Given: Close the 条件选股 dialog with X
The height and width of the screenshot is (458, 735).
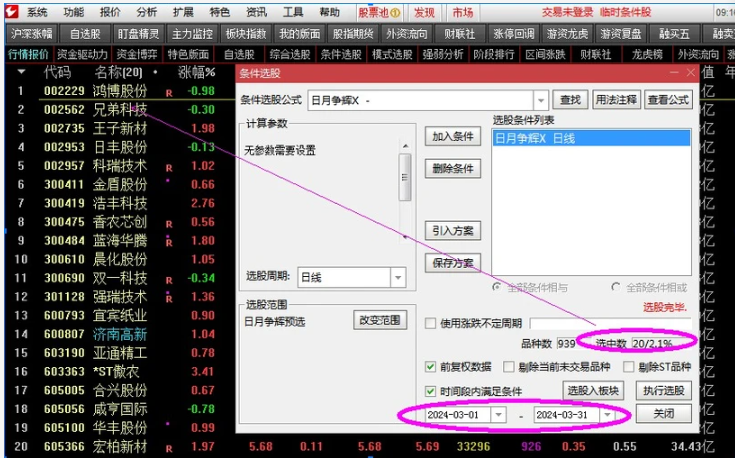Looking at the screenshot, I should (689, 73).
